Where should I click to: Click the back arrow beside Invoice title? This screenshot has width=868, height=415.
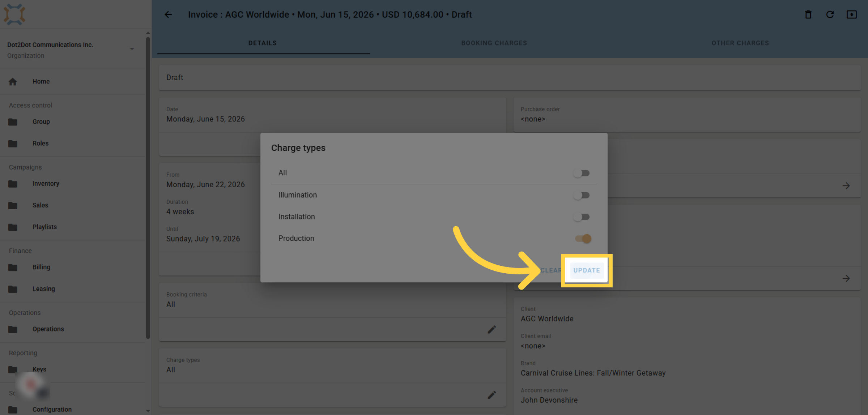[168, 14]
